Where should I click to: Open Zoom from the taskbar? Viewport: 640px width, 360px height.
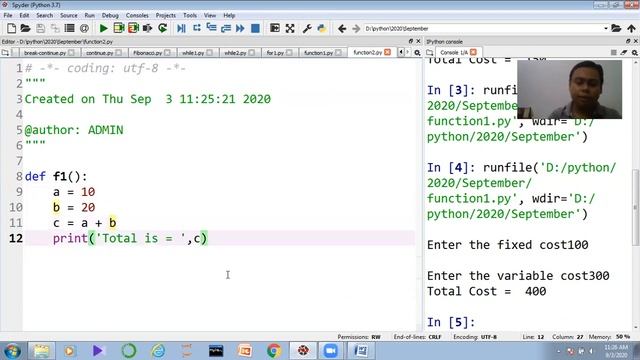pyautogui.click(x=331, y=351)
